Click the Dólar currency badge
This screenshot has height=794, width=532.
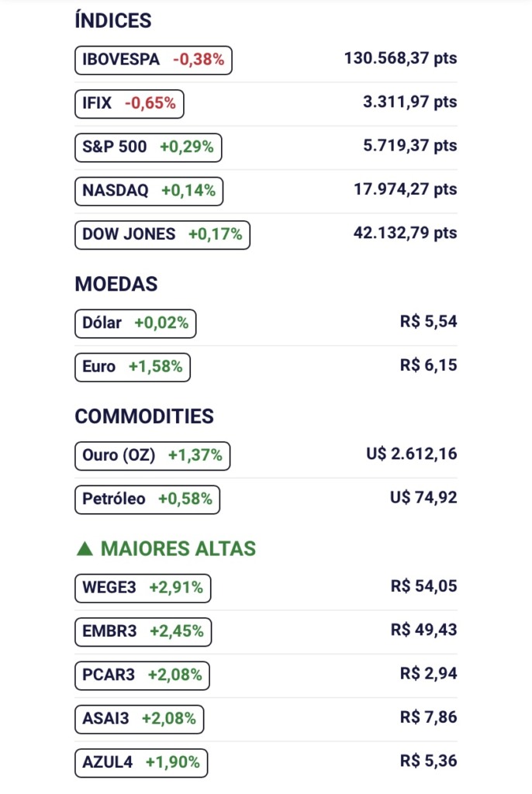tap(135, 323)
